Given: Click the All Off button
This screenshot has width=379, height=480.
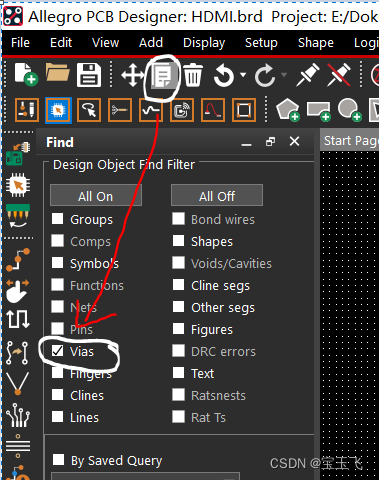Looking at the screenshot, I should (217, 196).
